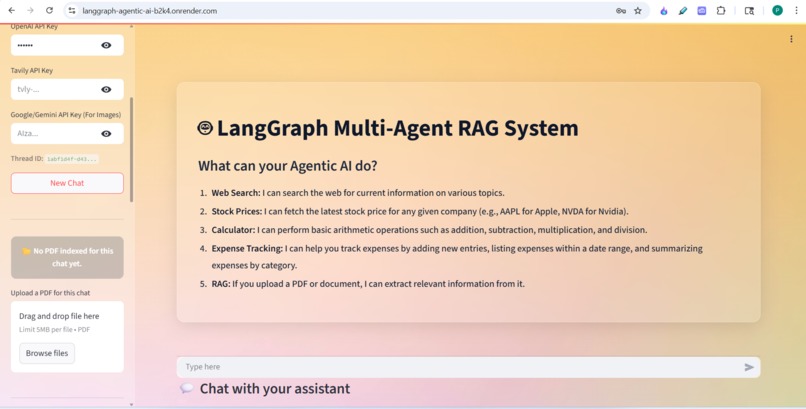Show the Tavily API key with the eye icon
This screenshot has width=806, height=409.
tap(106, 89)
